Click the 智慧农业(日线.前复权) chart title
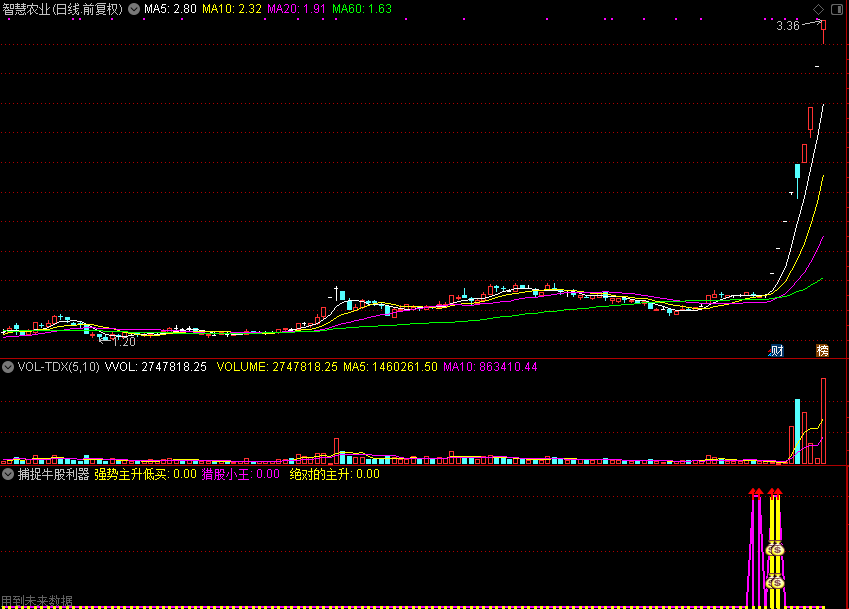This screenshot has width=849, height=609. click(62, 9)
